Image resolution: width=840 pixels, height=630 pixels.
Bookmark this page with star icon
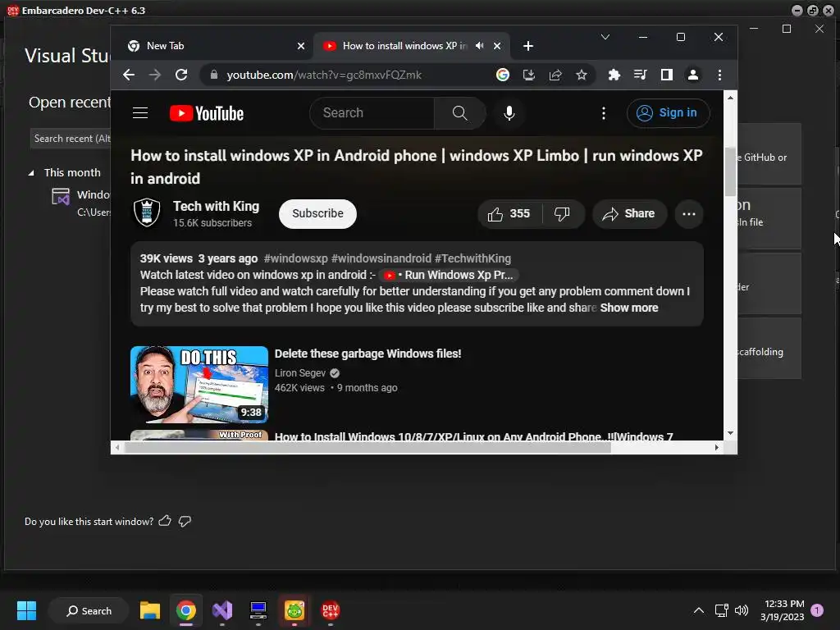click(x=582, y=75)
